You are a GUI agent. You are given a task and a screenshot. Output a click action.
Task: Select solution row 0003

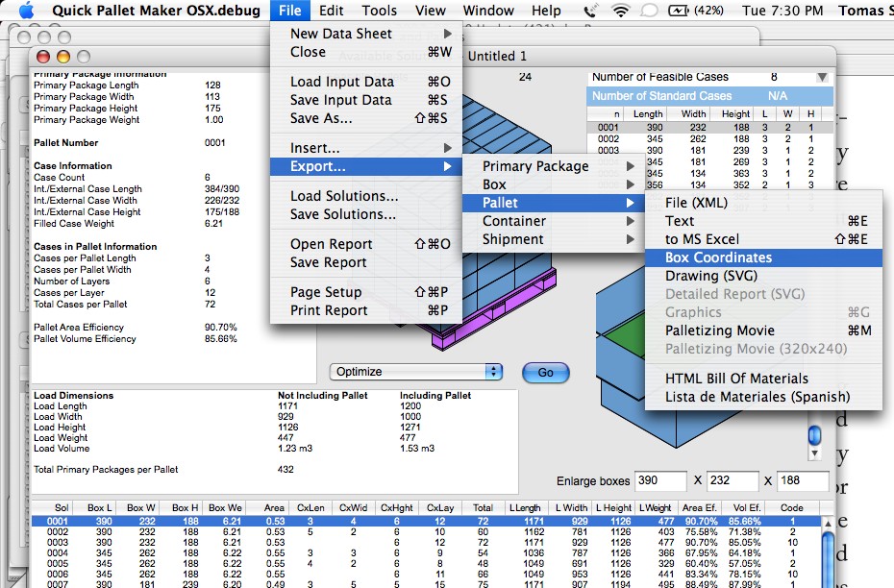(x=426, y=543)
